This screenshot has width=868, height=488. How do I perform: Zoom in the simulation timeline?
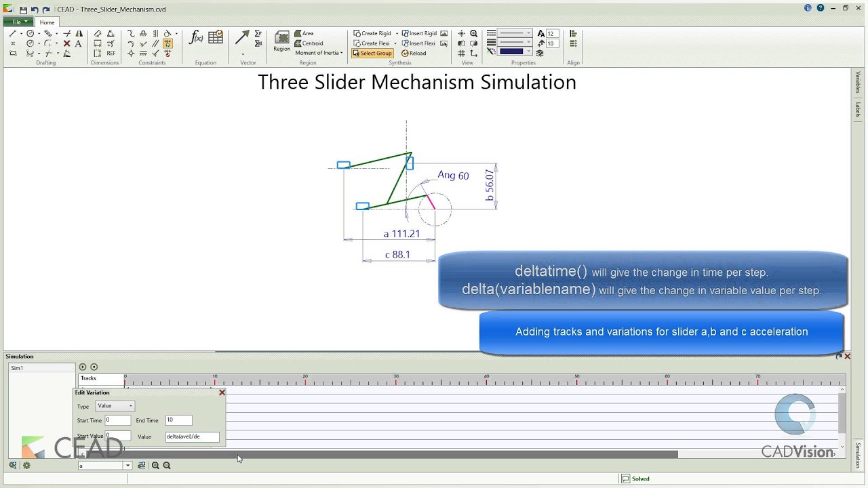point(155,466)
